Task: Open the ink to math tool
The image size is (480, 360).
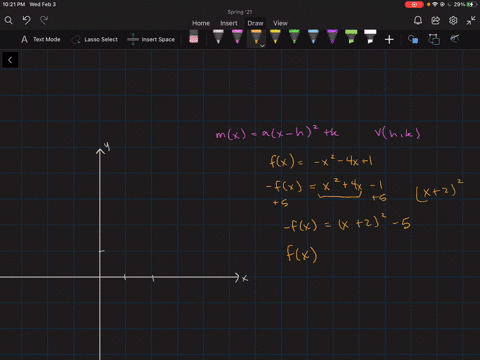Action: (x=455, y=39)
